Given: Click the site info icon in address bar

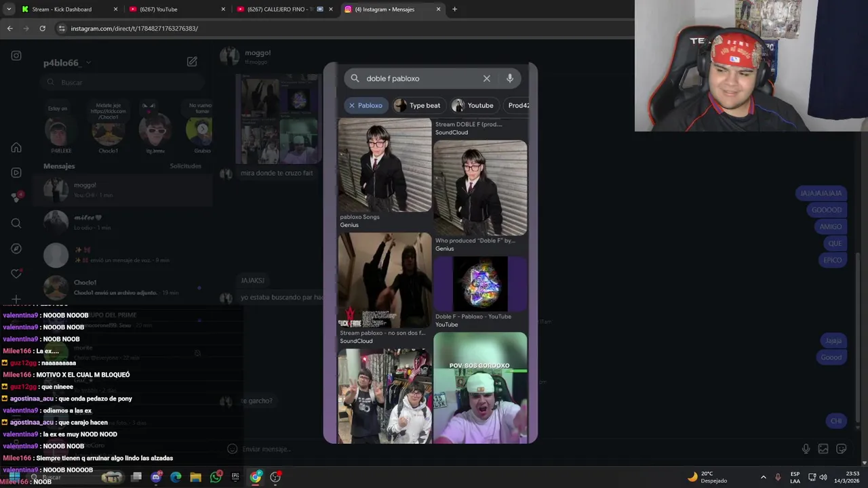Looking at the screenshot, I should click(62, 28).
